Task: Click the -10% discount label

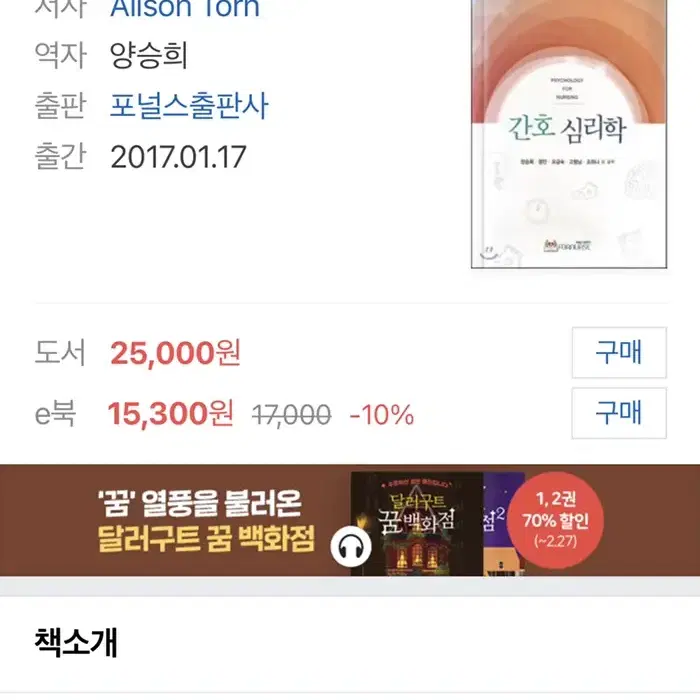Action: tap(382, 415)
